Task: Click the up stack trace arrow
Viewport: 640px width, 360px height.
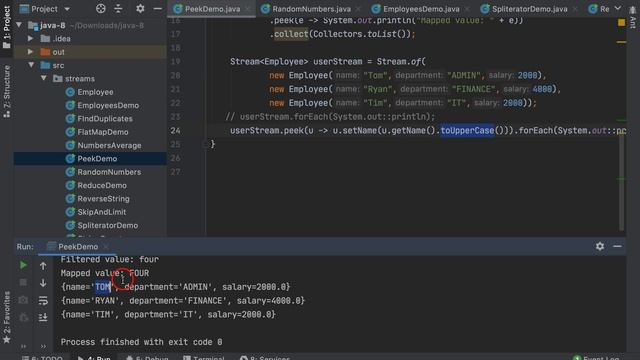Action: point(43,266)
